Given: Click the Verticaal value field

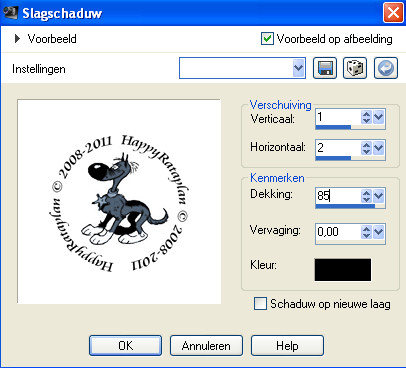Looking at the screenshot, I should [338, 117].
